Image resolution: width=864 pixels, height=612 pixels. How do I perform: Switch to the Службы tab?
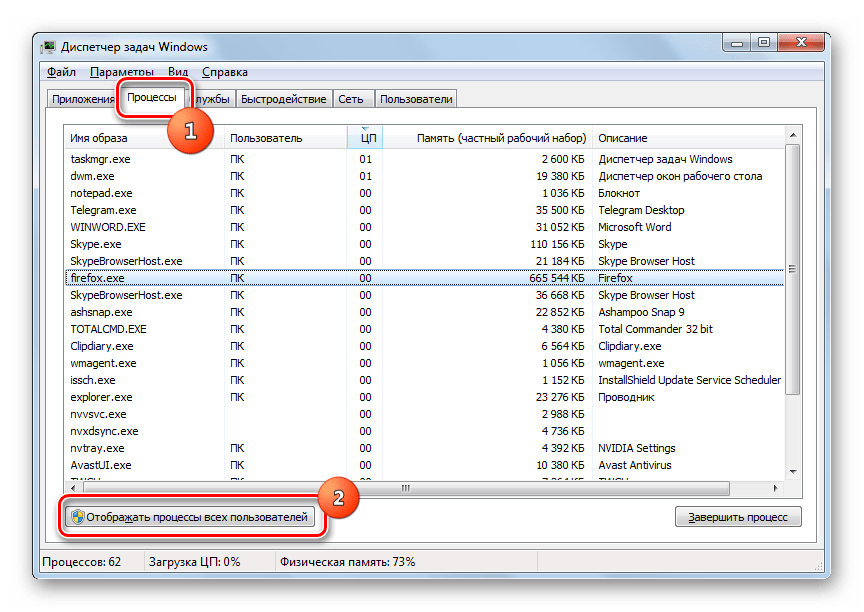213,99
